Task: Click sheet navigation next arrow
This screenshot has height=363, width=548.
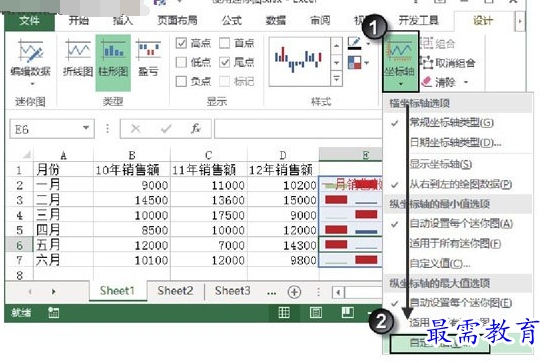Action: click(53, 291)
